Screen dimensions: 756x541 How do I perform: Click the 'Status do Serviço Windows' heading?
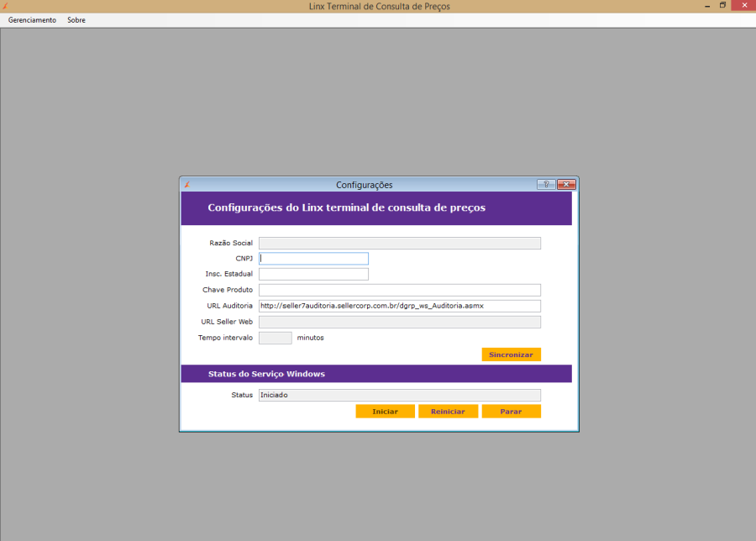pos(266,374)
